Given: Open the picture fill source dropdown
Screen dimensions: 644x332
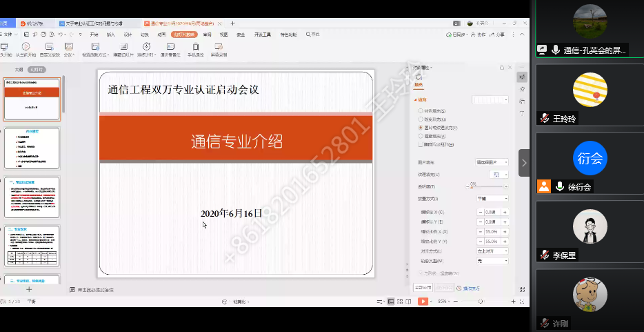Looking at the screenshot, I should point(492,162).
